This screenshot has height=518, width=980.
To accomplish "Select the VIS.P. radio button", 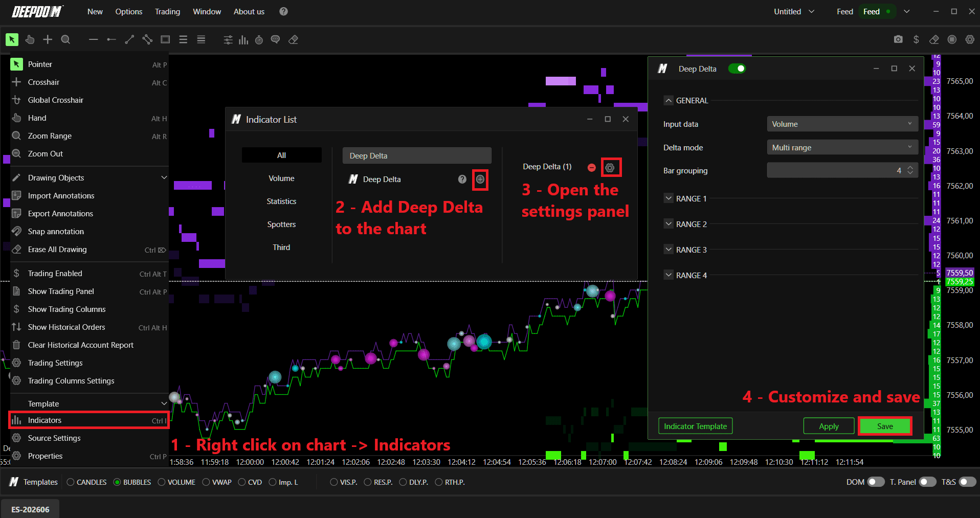I will (334, 482).
